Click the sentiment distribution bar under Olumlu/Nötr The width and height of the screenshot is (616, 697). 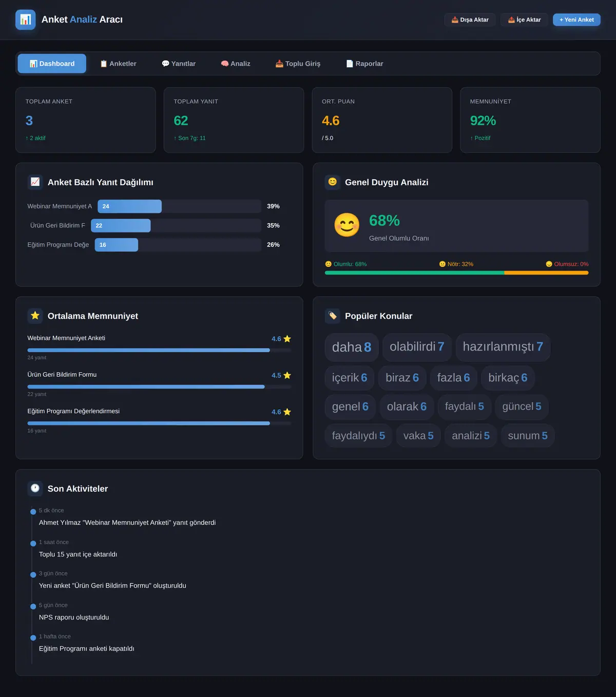[x=457, y=273]
